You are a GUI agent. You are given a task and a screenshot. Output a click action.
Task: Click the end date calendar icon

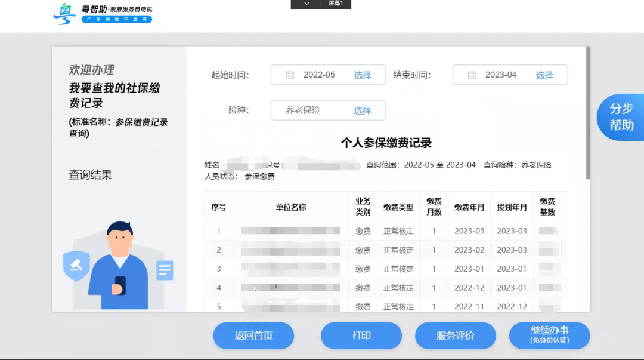point(472,75)
